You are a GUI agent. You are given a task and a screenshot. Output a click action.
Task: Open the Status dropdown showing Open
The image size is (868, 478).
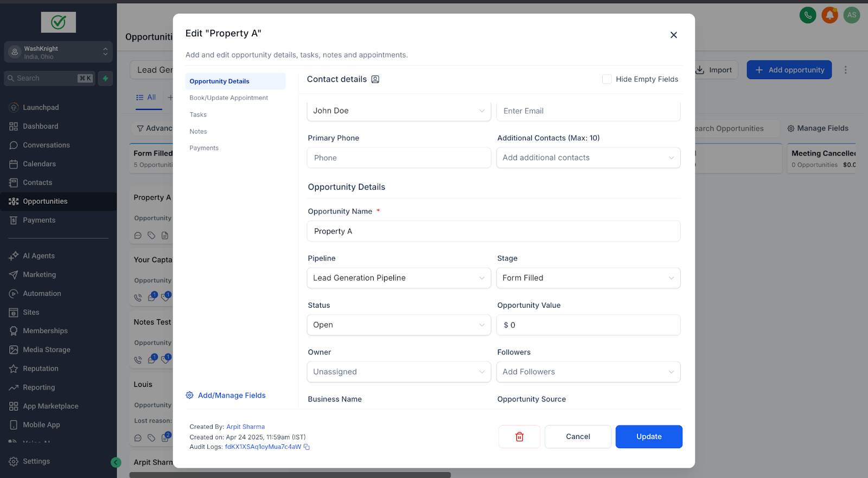coord(399,325)
